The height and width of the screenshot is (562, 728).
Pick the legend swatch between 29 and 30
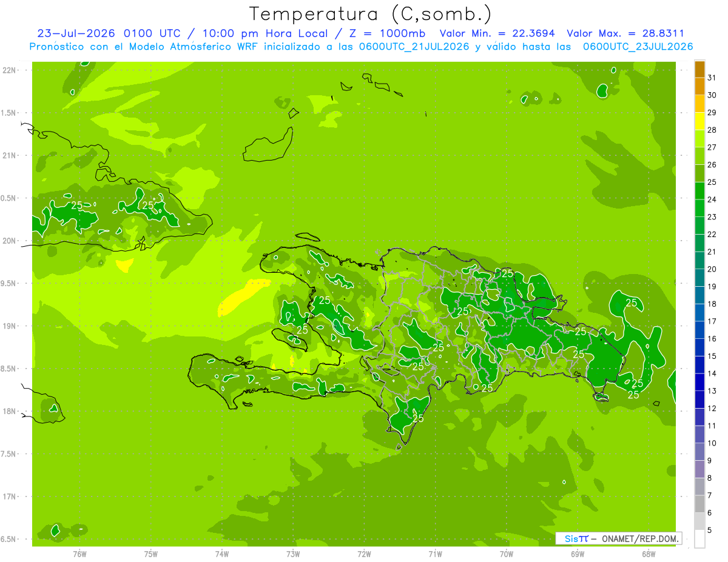699,104
